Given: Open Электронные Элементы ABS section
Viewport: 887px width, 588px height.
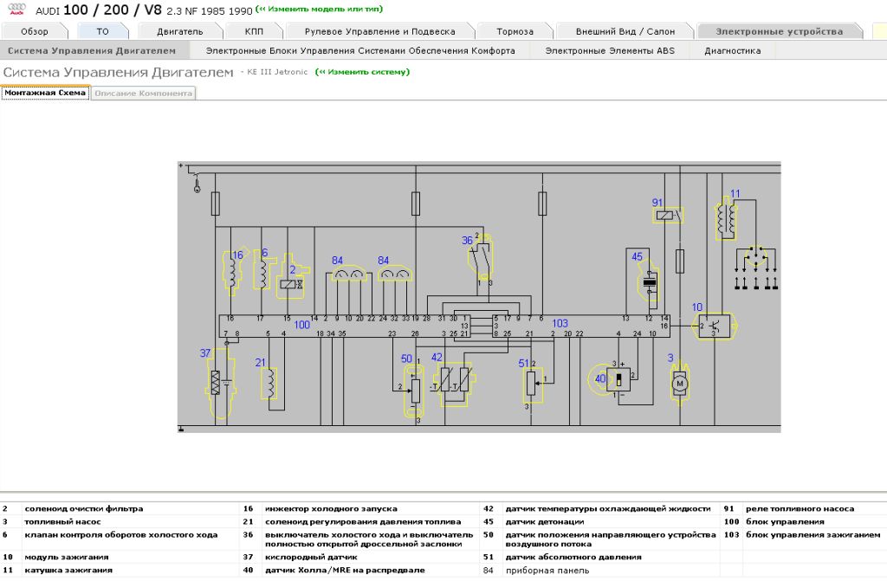Looking at the screenshot, I should point(610,51).
